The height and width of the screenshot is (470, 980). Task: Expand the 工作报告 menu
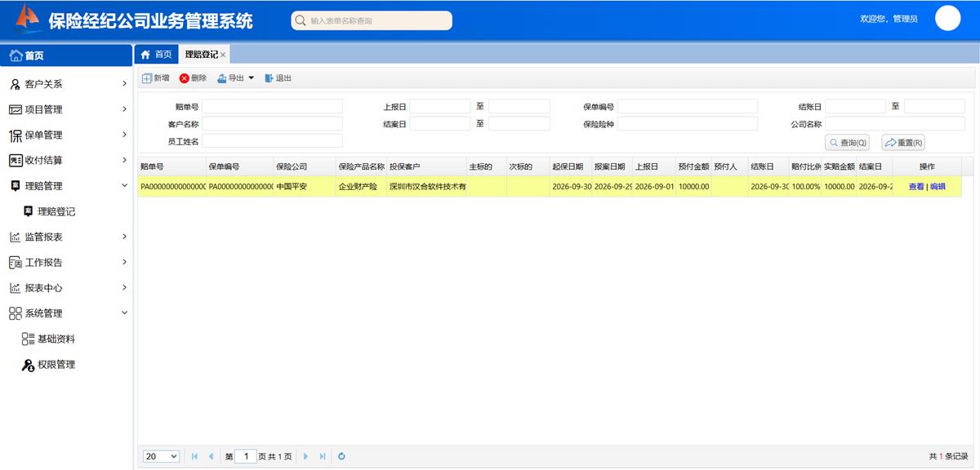66,262
